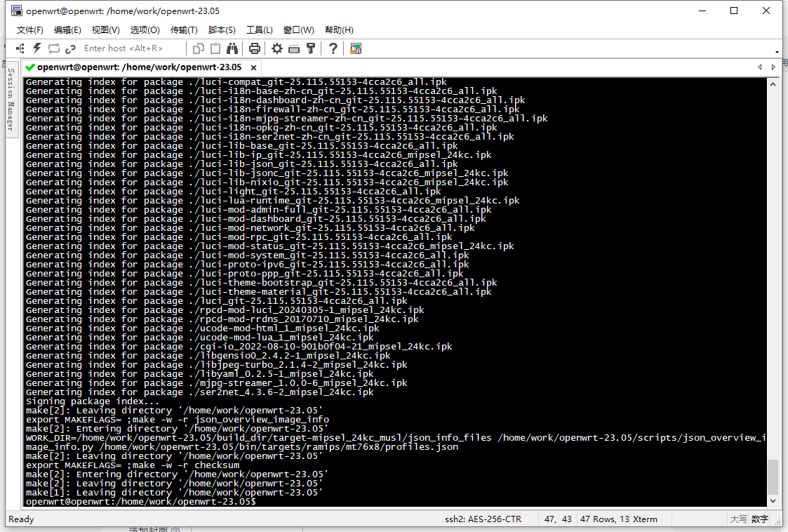The height and width of the screenshot is (532, 788).
Task: Click the Disconnect chain-link icon
Action: tap(70, 48)
